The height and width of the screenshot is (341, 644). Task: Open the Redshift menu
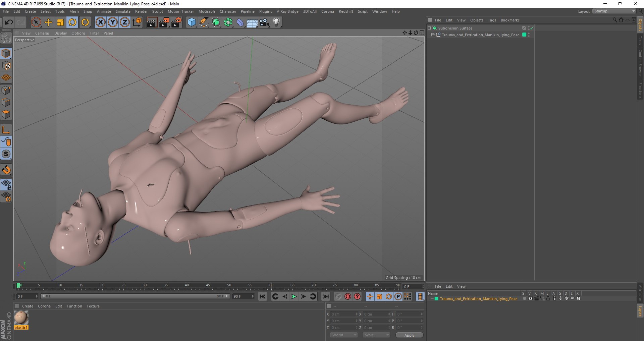[346, 11]
